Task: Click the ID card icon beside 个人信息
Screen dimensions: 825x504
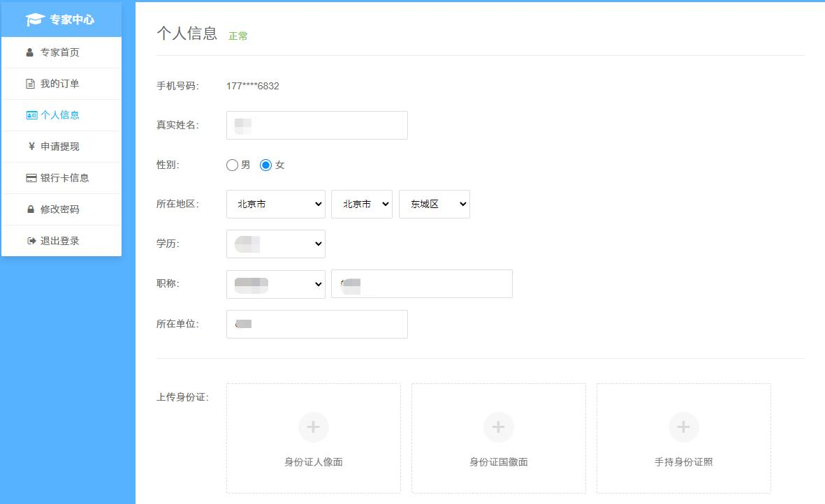Action: pyautogui.click(x=31, y=115)
